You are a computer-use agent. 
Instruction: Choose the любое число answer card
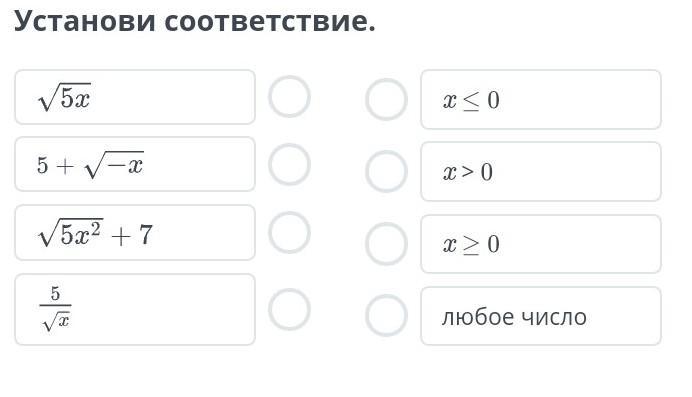[541, 316]
